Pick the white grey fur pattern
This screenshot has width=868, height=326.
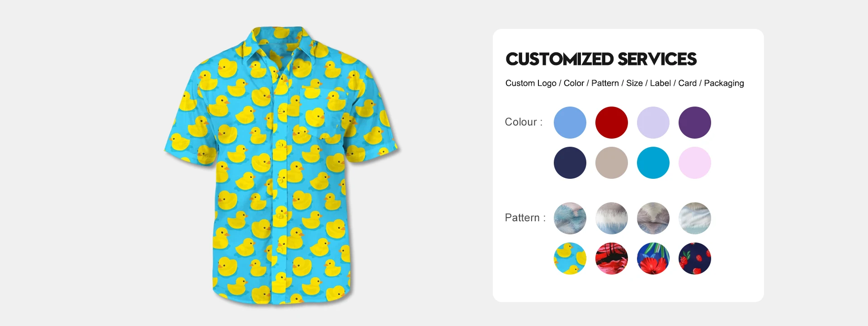(x=611, y=218)
